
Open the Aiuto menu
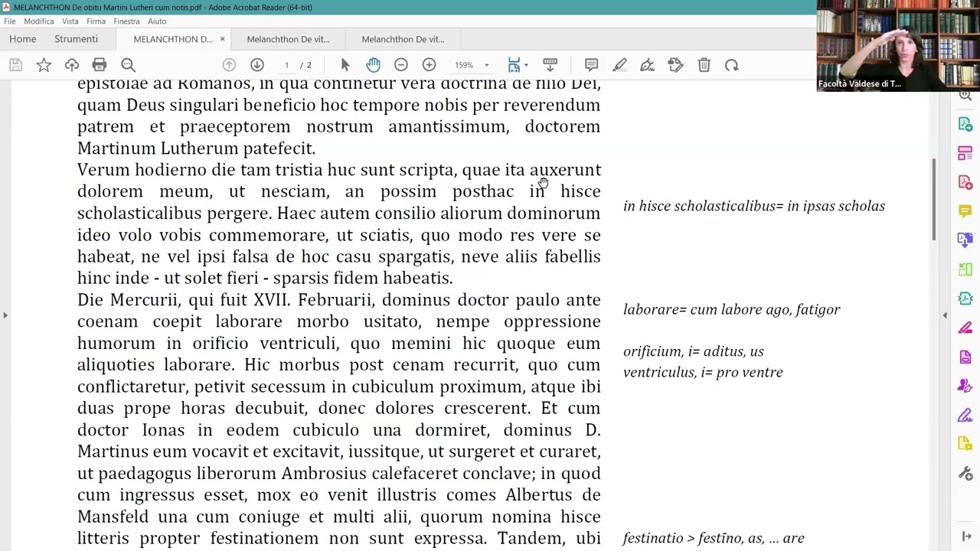click(157, 21)
